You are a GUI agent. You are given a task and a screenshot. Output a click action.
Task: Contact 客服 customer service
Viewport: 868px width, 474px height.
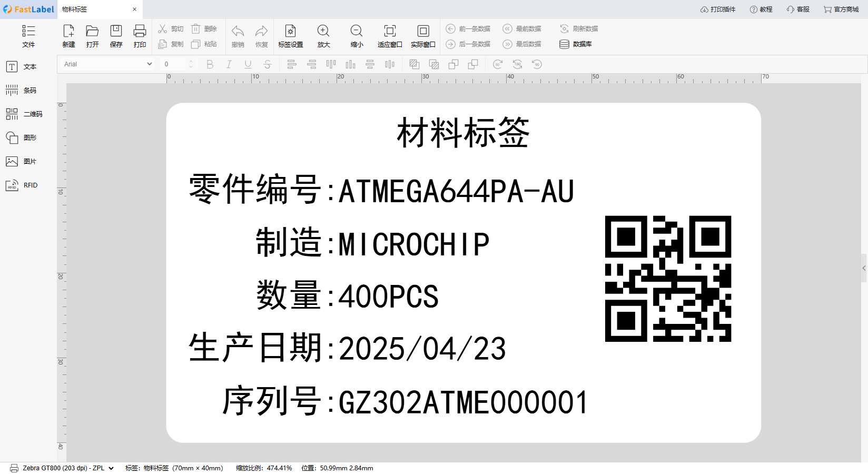798,9
